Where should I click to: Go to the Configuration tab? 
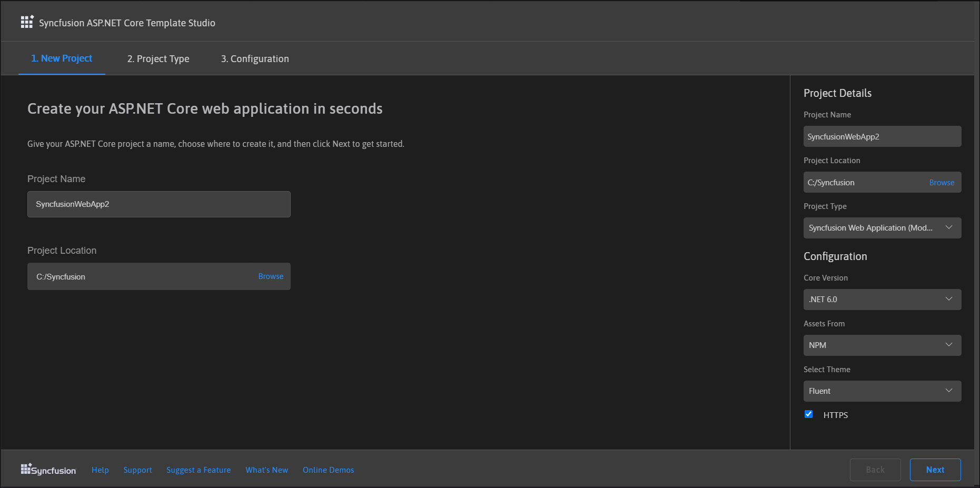tap(255, 59)
